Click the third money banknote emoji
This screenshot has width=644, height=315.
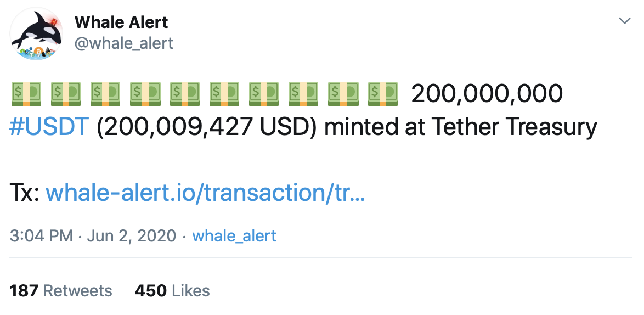coord(105,94)
